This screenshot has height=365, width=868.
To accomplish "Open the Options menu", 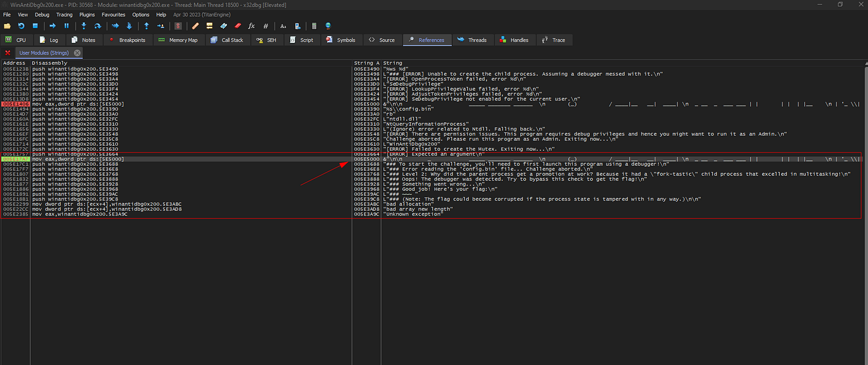I will pos(141,14).
